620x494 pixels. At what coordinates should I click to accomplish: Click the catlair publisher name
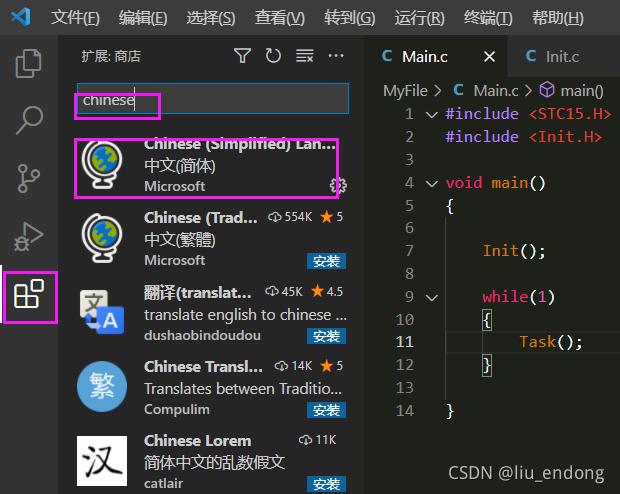click(163, 483)
